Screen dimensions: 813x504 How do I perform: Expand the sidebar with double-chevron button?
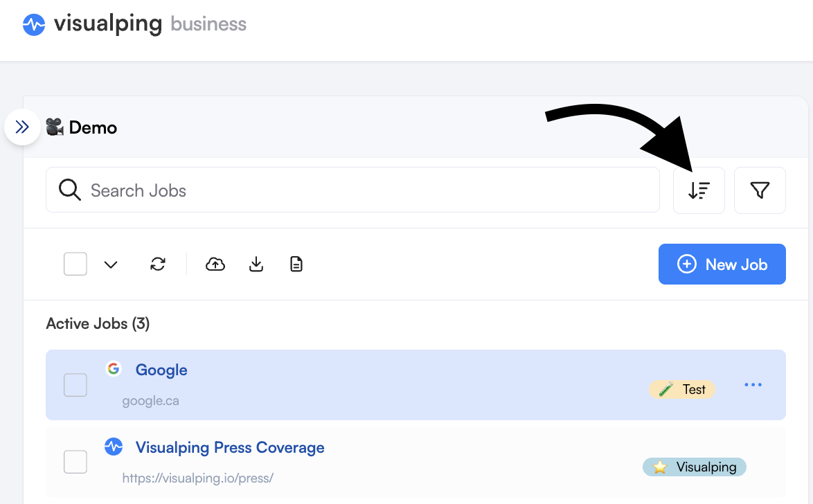coord(22,127)
